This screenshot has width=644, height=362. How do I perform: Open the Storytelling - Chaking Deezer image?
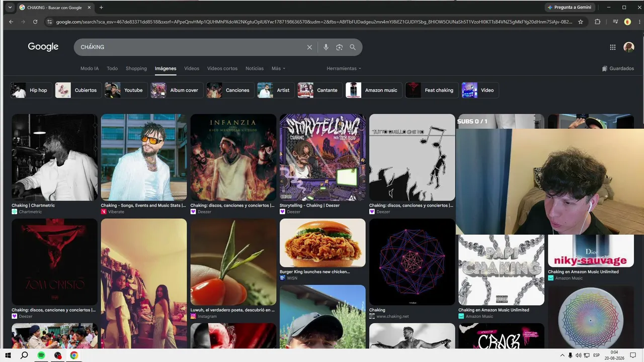(323, 157)
